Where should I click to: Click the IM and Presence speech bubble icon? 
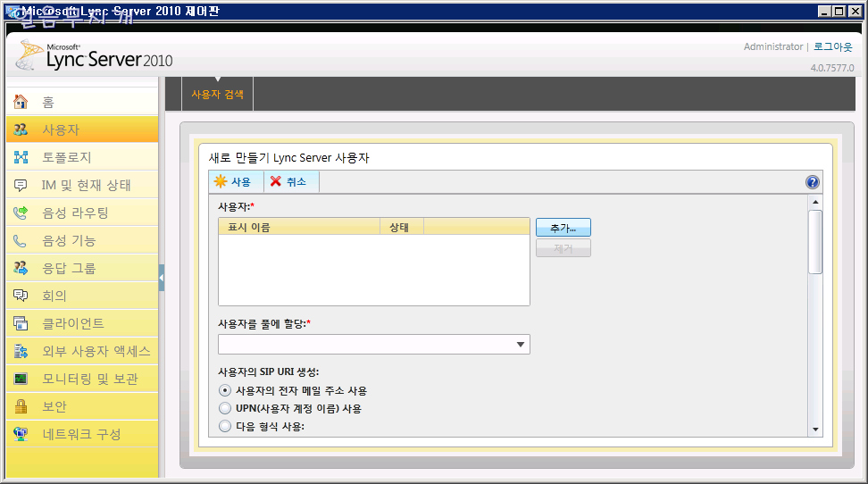click(x=21, y=185)
